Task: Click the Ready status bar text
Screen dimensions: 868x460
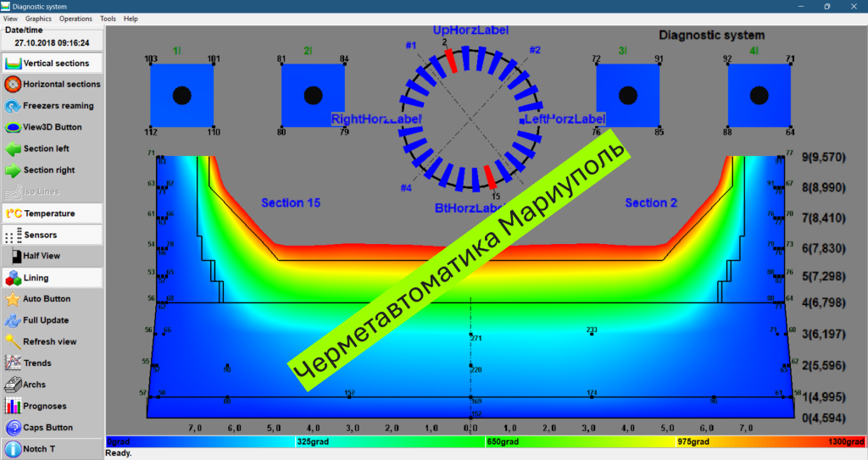Action: [x=119, y=453]
